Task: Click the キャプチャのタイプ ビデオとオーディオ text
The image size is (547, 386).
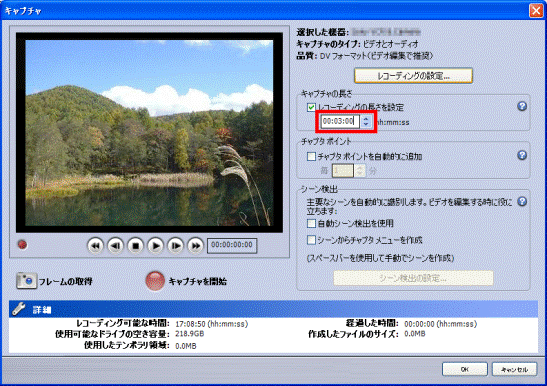Action: coord(357,44)
